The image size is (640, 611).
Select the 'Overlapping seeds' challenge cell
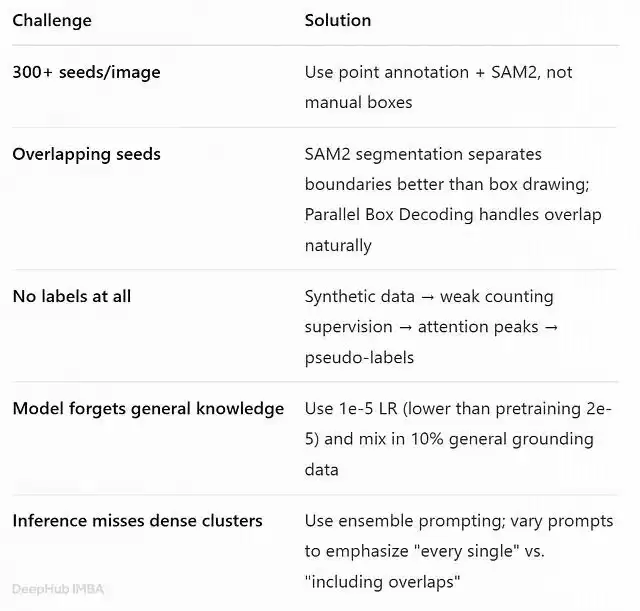click(86, 154)
